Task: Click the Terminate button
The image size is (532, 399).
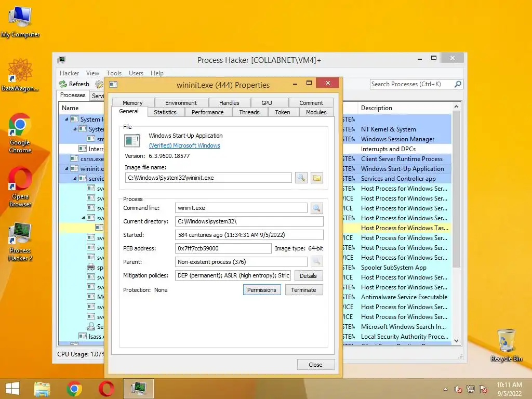Action: 303,290
